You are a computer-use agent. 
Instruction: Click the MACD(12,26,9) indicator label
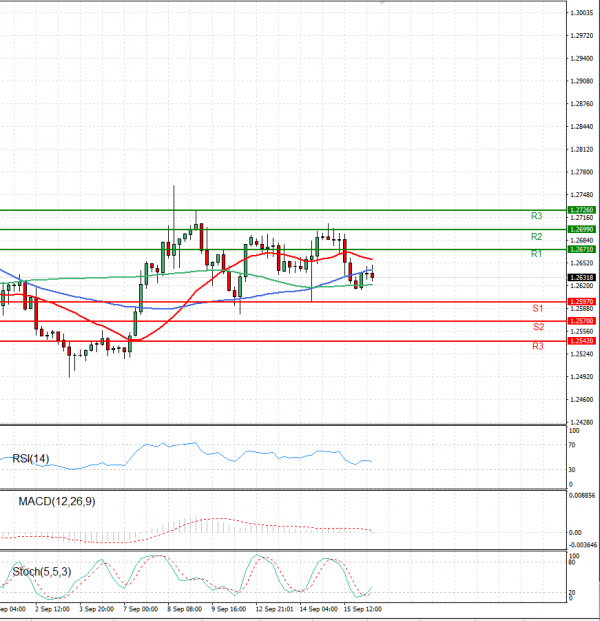[x=57, y=501]
